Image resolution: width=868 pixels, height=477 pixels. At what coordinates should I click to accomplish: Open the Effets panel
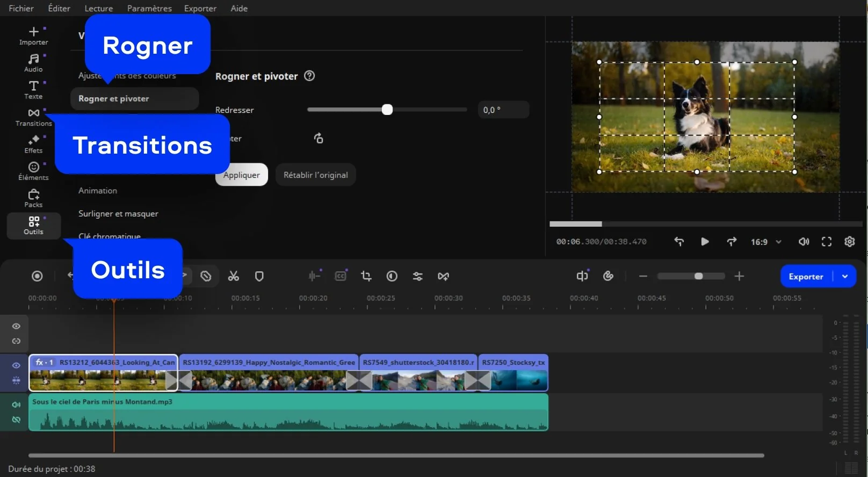[33, 144]
